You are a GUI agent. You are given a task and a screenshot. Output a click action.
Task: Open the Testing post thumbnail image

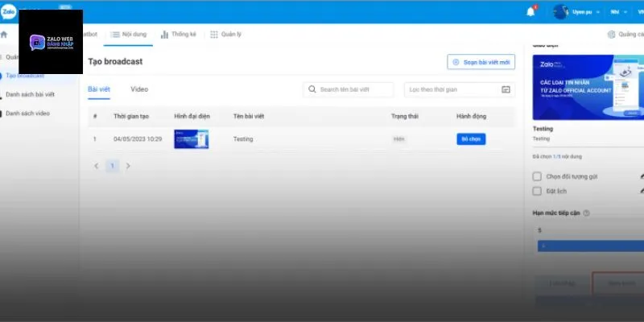(191, 139)
